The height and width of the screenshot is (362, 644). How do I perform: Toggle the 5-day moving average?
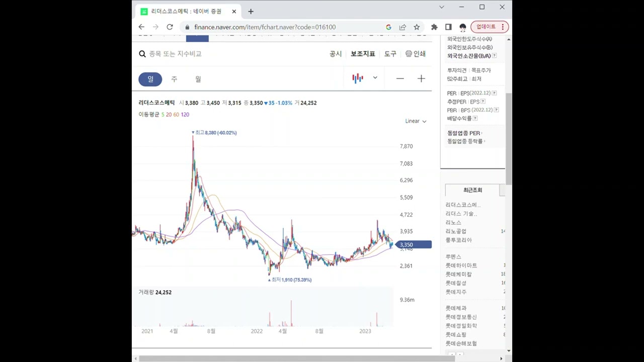(x=163, y=115)
